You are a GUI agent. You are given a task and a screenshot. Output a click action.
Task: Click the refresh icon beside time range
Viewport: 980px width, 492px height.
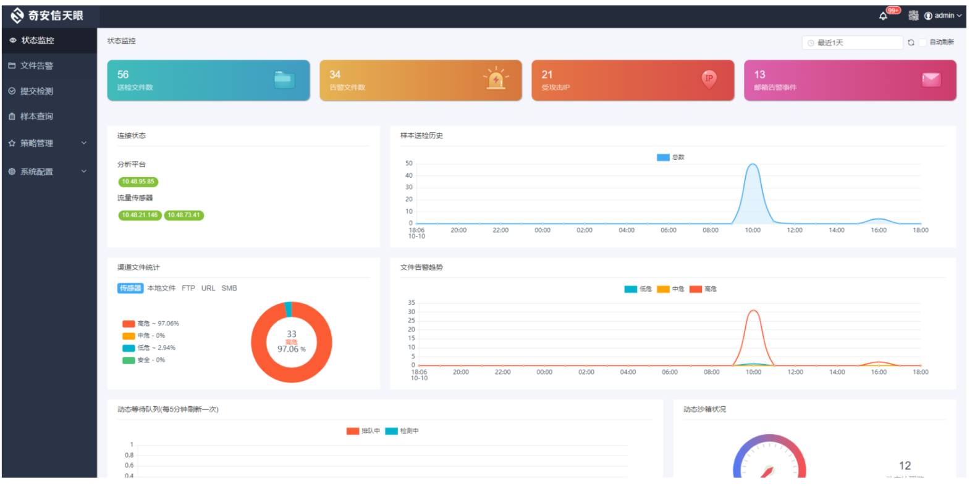tap(911, 43)
